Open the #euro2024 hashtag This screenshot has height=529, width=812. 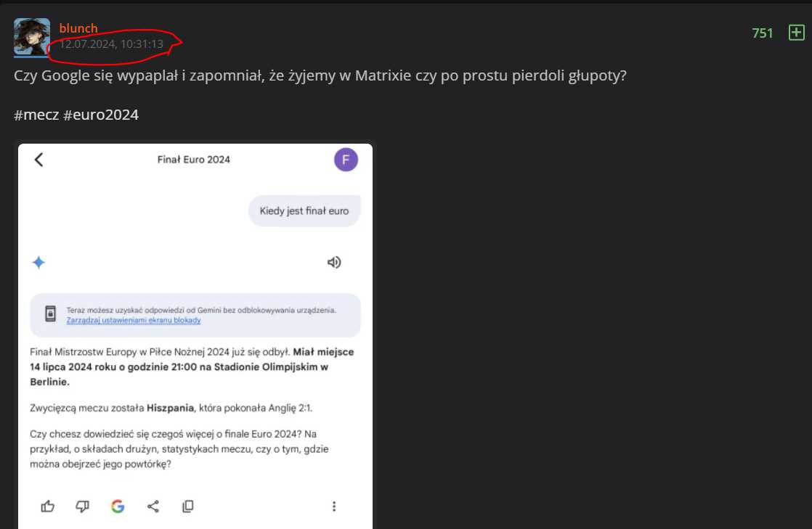pyautogui.click(x=100, y=115)
